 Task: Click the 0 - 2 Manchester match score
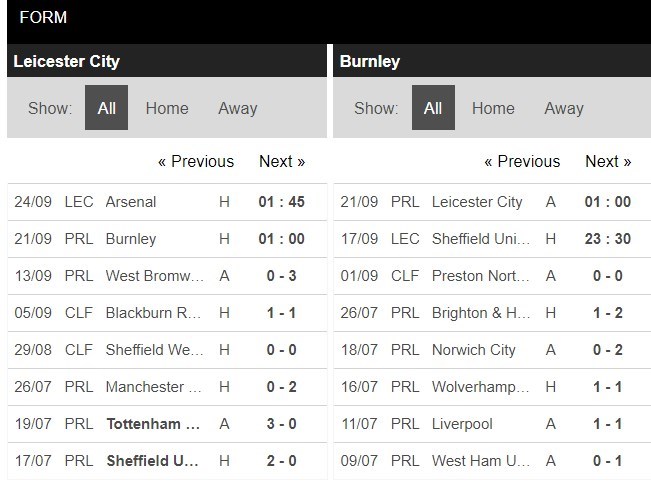click(x=281, y=387)
